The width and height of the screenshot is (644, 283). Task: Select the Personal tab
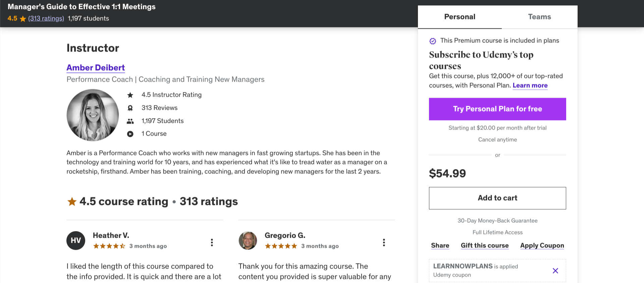460,17
